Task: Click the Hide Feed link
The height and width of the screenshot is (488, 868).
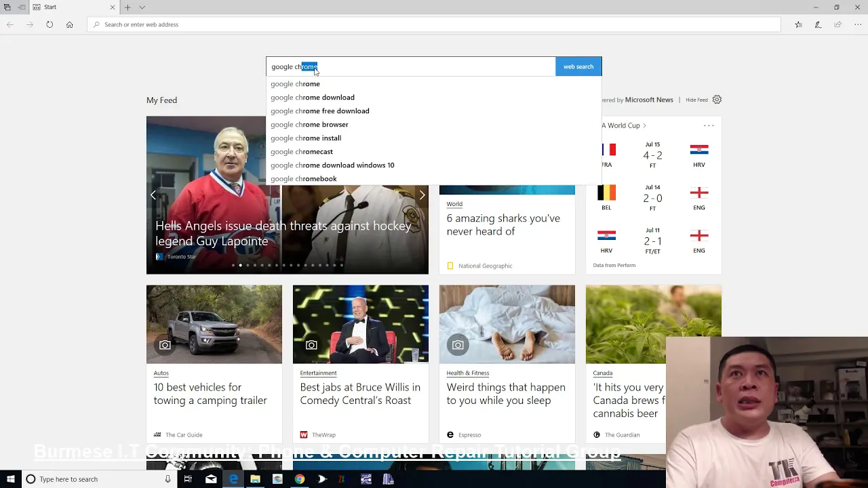Action: pyautogui.click(x=696, y=100)
